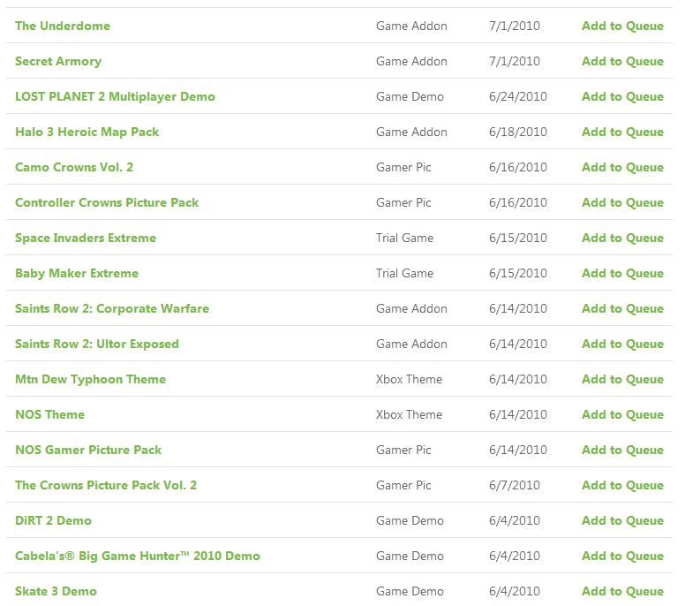Open The Crowns Picture Pack Vol. 2 link
Viewport: 700px width, 606px height.
(x=106, y=485)
